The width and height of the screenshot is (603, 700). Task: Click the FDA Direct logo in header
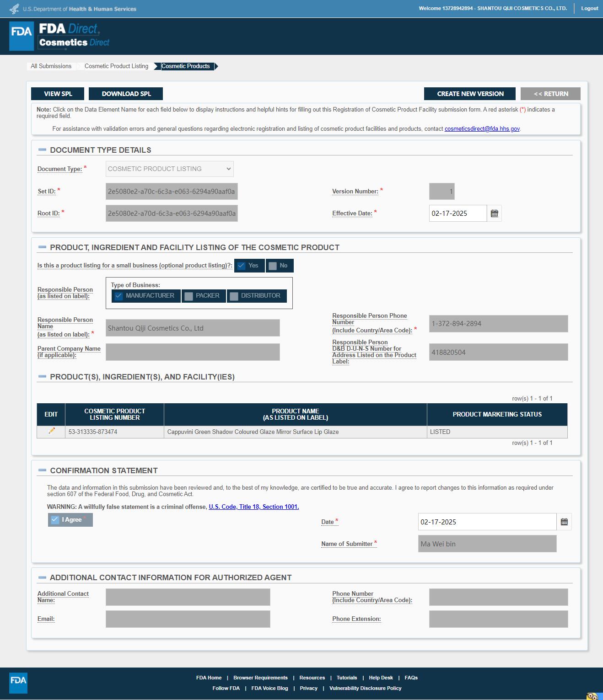click(59, 36)
